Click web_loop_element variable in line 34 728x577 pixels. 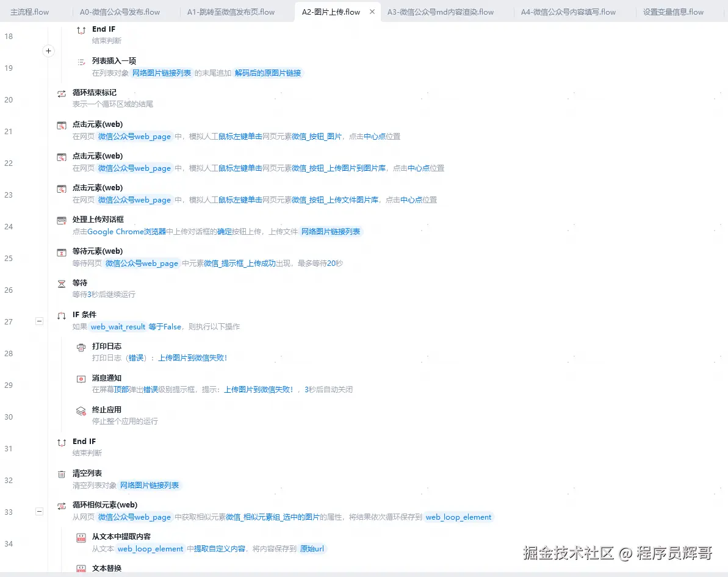point(151,549)
